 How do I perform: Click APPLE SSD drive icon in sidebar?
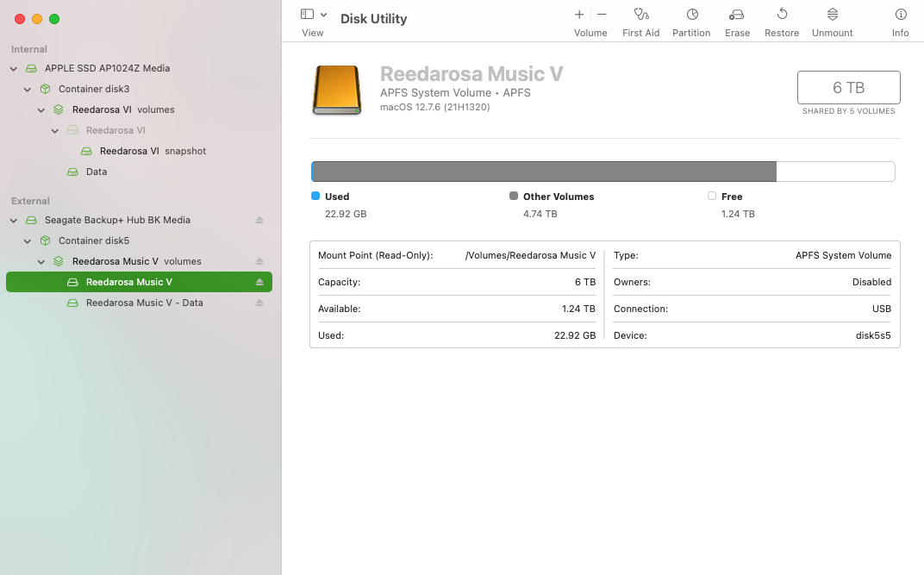coord(31,68)
